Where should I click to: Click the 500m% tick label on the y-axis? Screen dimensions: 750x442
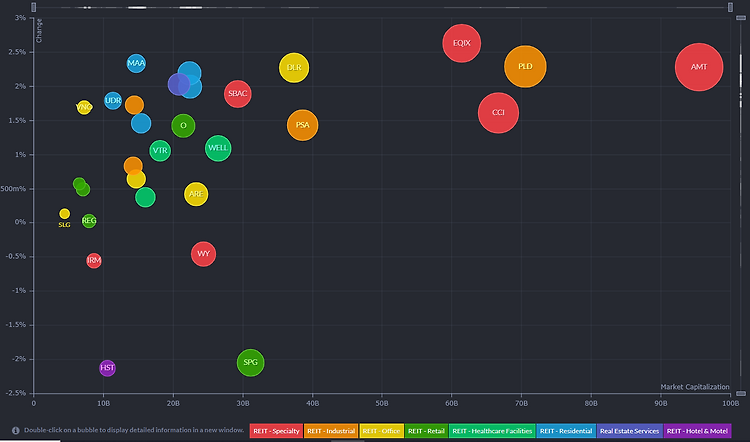tap(13, 189)
